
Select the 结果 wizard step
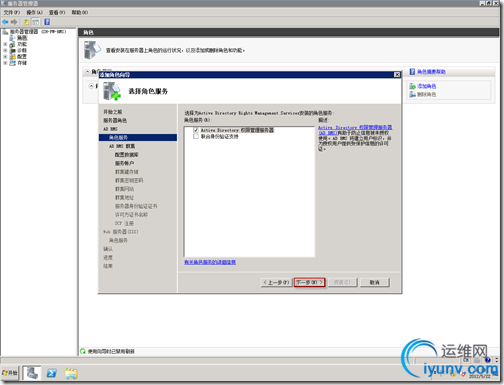pos(108,266)
